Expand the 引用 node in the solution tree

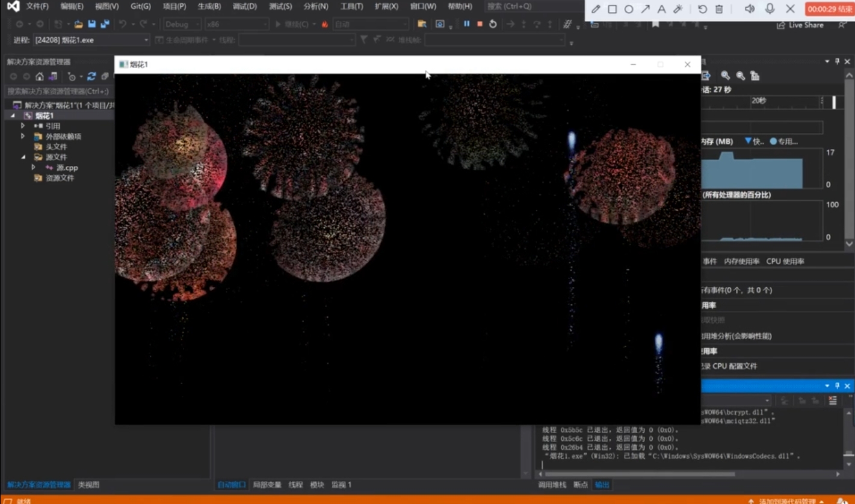[x=23, y=126]
